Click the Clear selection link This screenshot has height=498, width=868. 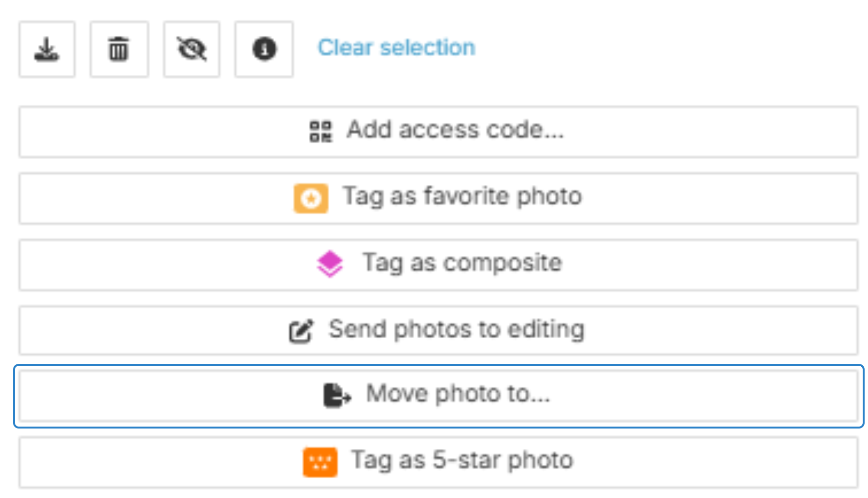pyautogui.click(x=396, y=47)
